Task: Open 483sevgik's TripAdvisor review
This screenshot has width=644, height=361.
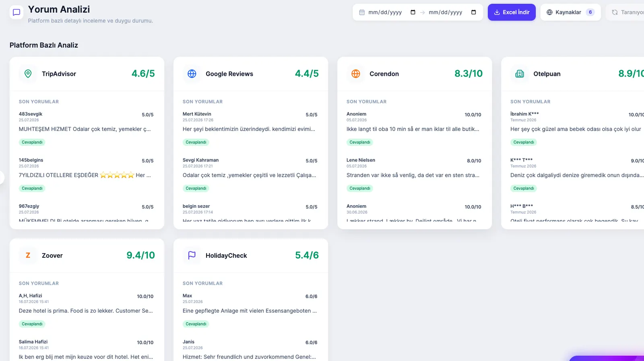Action: tap(86, 128)
